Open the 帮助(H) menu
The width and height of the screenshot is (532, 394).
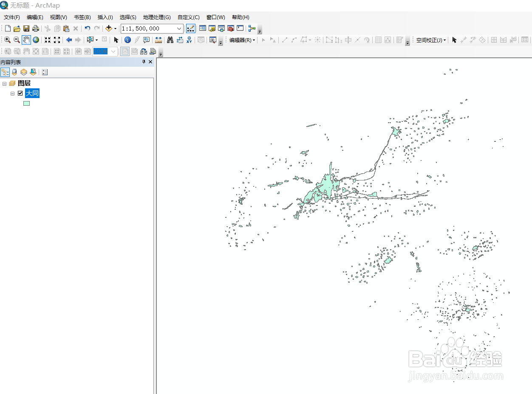coord(241,17)
